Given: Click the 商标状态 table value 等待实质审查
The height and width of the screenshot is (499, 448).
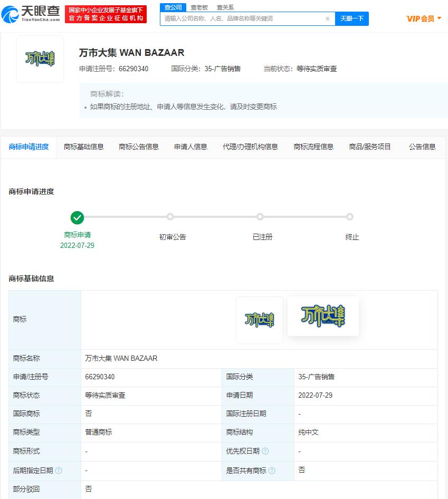Looking at the screenshot, I should point(105,395).
